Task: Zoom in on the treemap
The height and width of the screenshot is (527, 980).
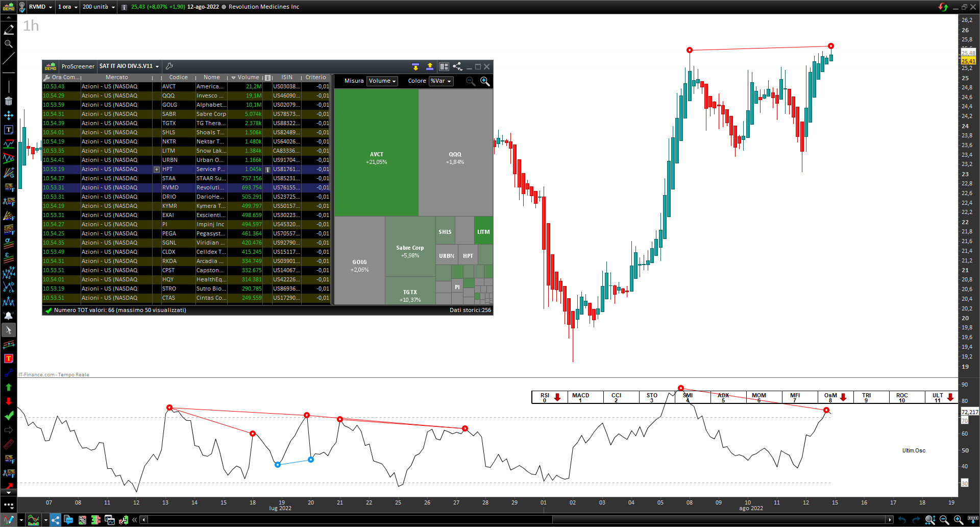Action: pyautogui.click(x=485, y=81)
